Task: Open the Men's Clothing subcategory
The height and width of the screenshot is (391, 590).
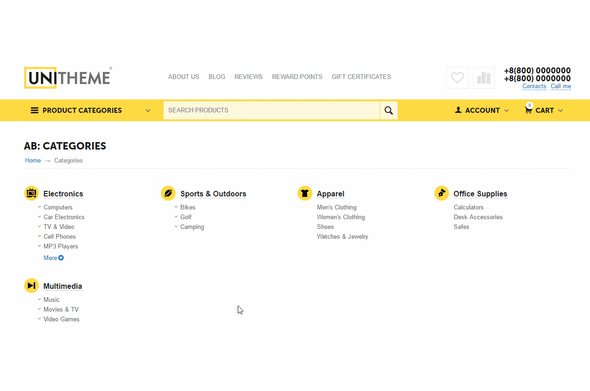Action: (336, 207)
